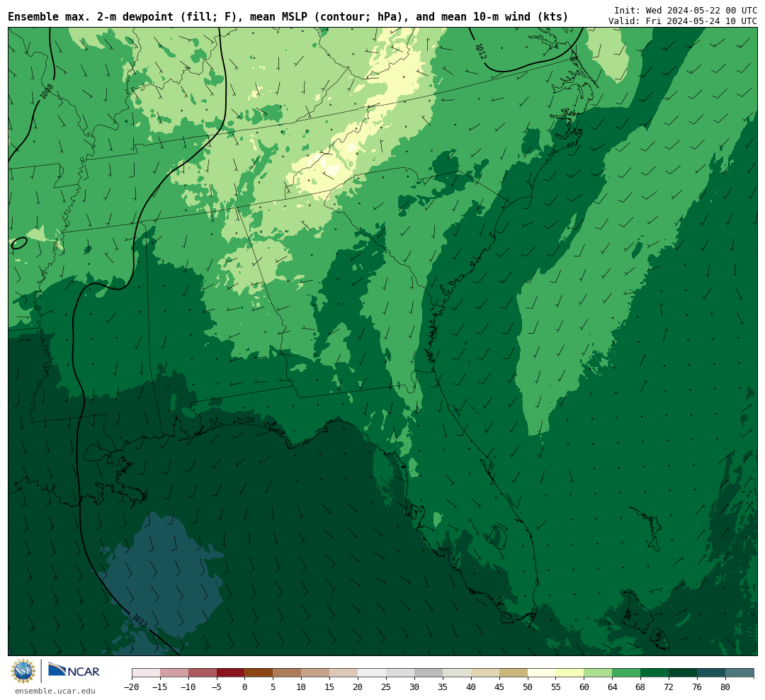Screen dimensions: 765x700
Task: Click the 55 colorbar tick label
Action: tap(556, 687)
